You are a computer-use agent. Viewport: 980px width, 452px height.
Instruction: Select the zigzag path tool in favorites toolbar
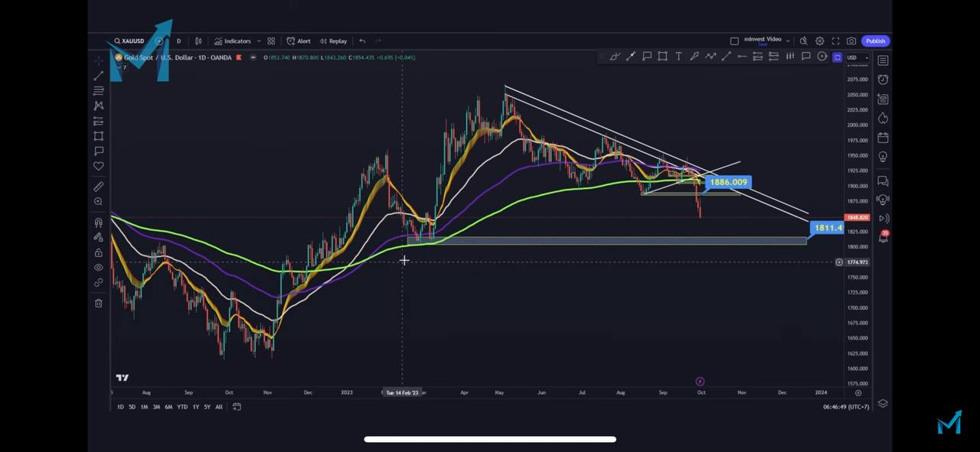[710, 57]
